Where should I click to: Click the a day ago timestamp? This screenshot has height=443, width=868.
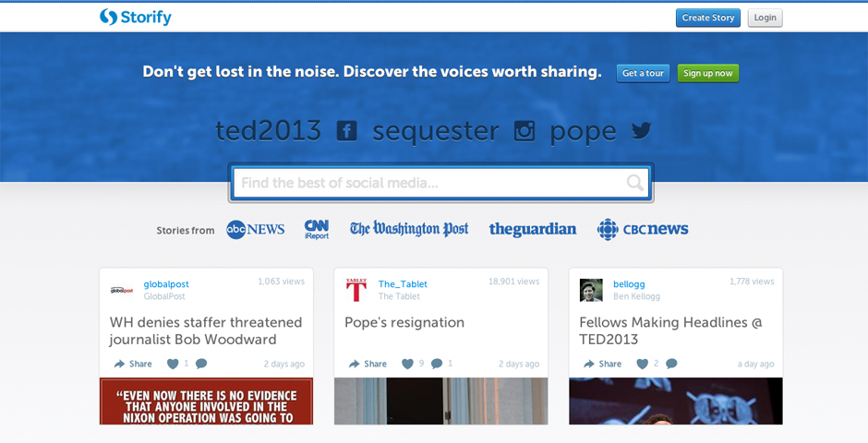pyautogui.click(x=755, y=364)
